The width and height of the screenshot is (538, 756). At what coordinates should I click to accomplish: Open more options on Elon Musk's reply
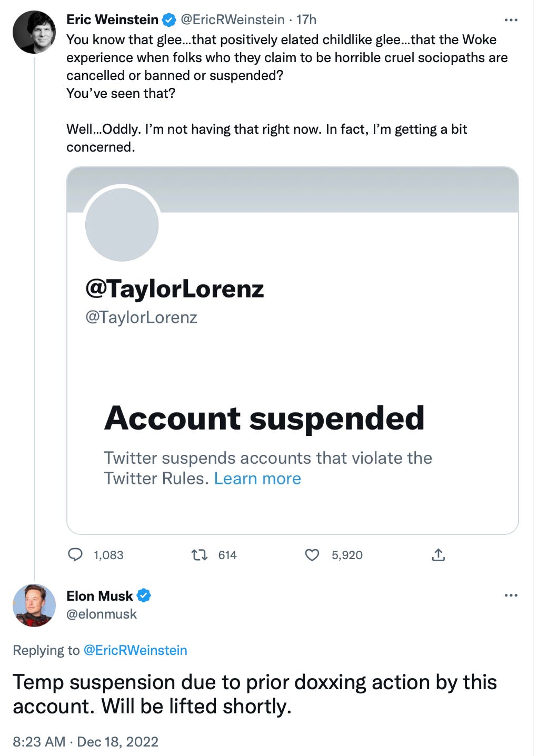[x=511, y=595]
